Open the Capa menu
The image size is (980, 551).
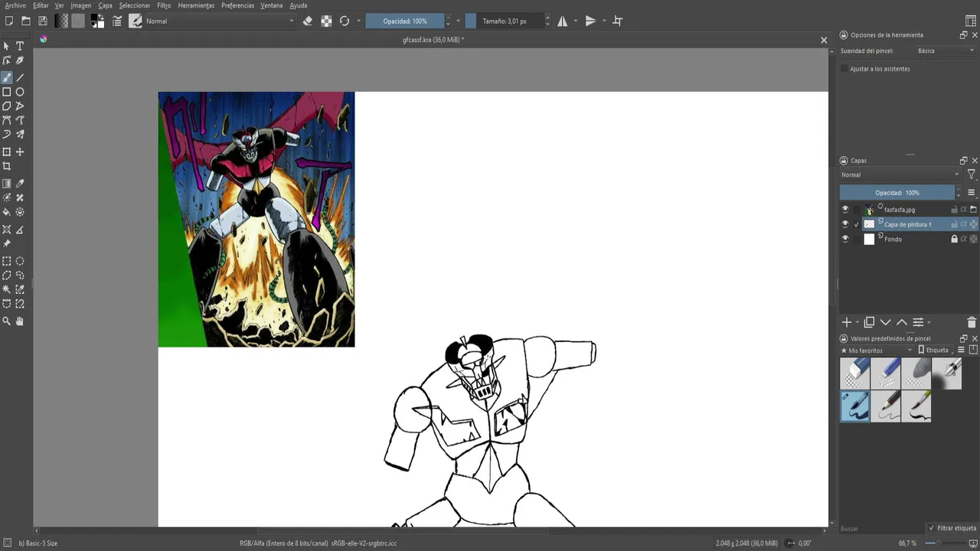coord(105,5)
